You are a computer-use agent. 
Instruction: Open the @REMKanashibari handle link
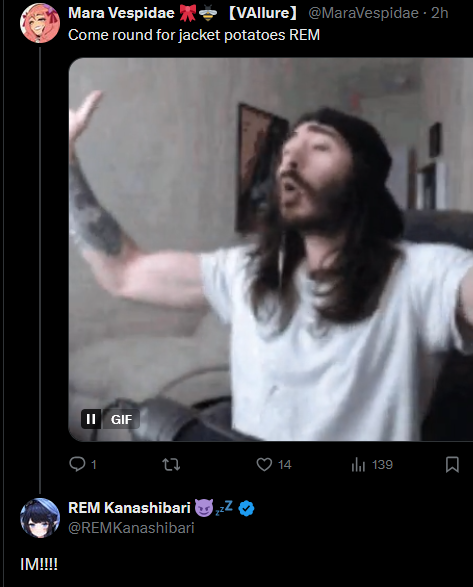tap(131, 528)
